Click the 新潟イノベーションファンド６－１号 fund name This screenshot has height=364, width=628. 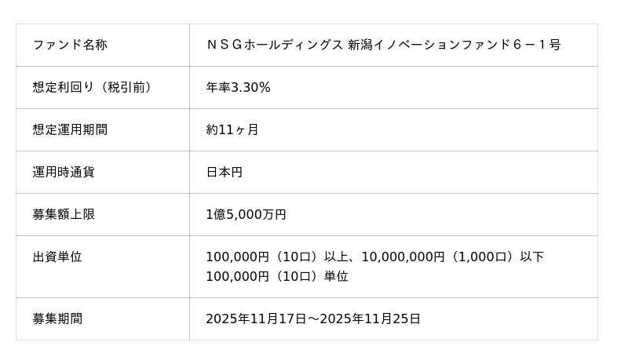[x=455, y=45]
